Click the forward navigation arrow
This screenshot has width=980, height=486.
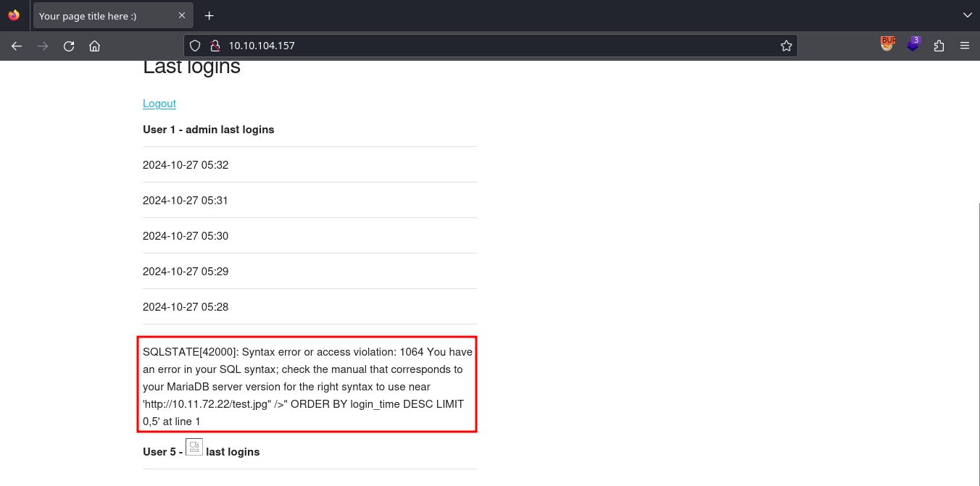tap(43, 46)
